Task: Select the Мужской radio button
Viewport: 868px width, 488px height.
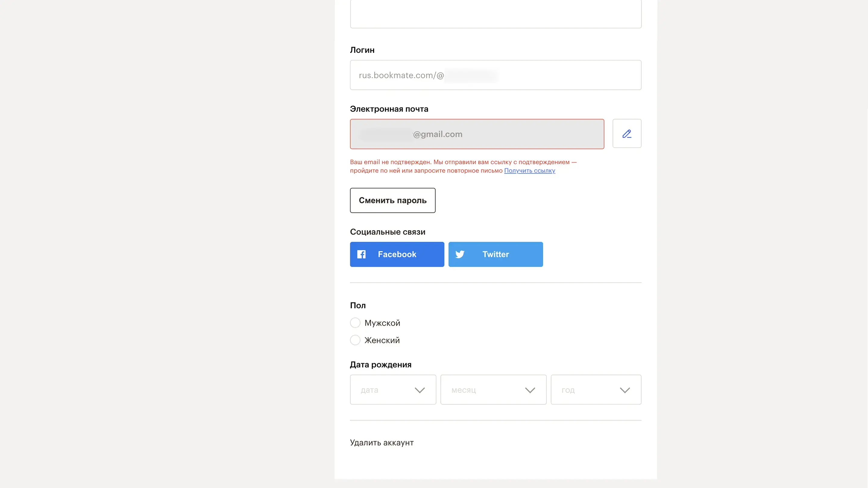Action: 355,323
